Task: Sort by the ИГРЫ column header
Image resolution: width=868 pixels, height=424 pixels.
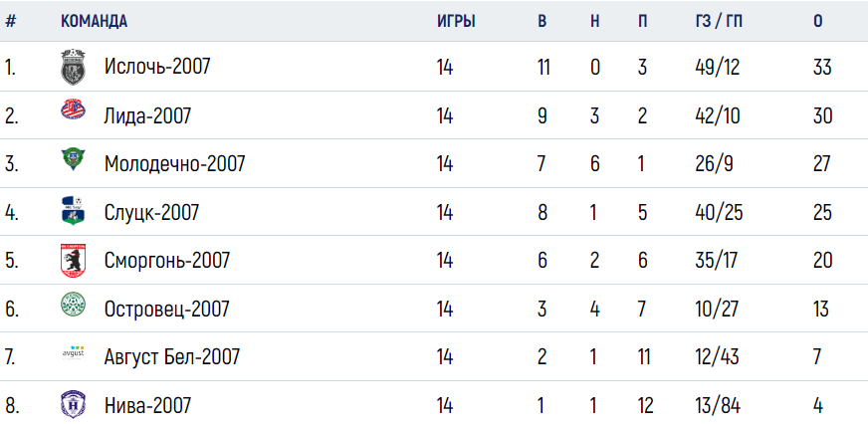Action: coord(456,22)
